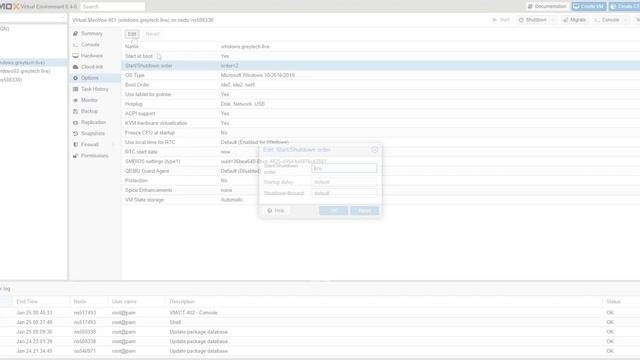
Task: Open the Console dropdown arrow in toolbar
Action: pos(625,20)
